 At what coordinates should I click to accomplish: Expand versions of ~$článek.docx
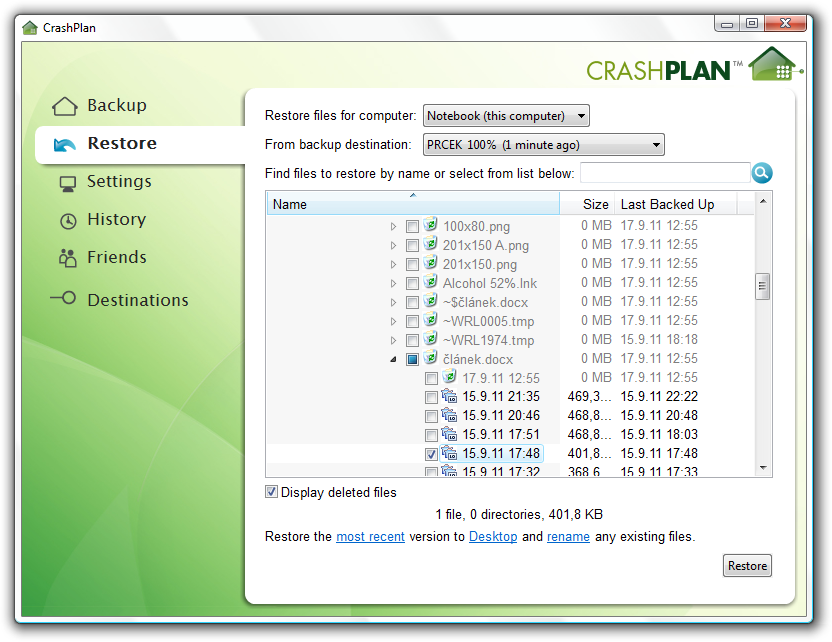click(393, 302)
